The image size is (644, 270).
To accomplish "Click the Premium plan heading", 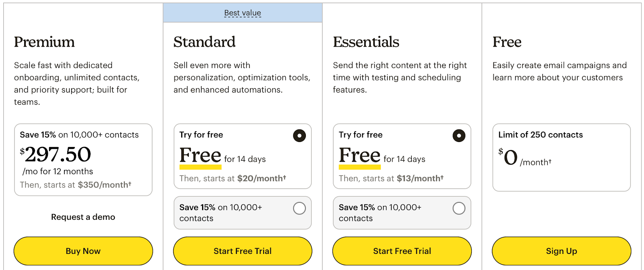I will [x=44, y=42].
